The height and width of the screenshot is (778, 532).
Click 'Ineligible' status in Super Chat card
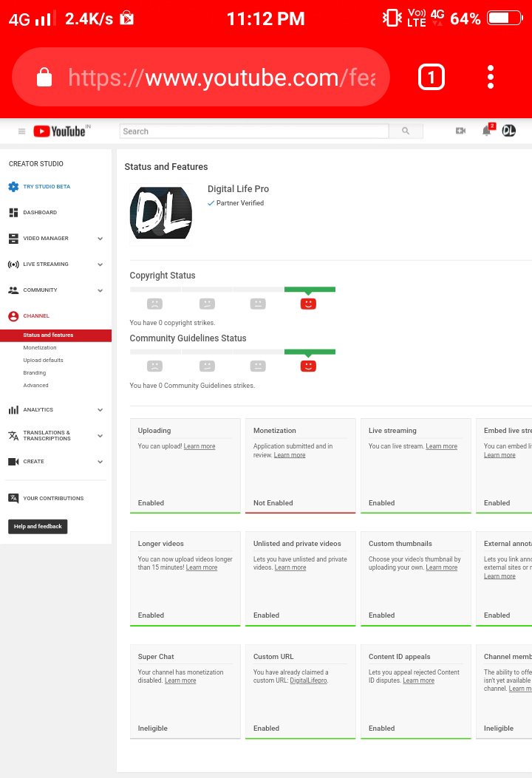[x=152, y=728]
